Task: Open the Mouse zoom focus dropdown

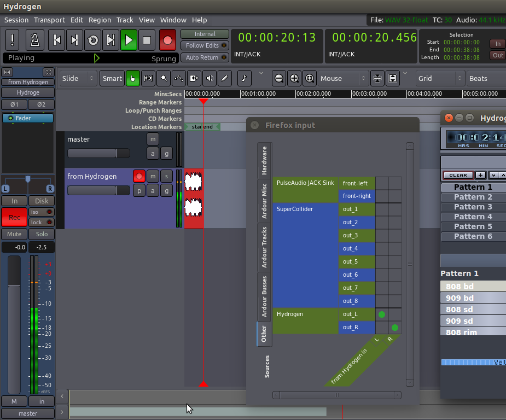Action: [343, 78]
